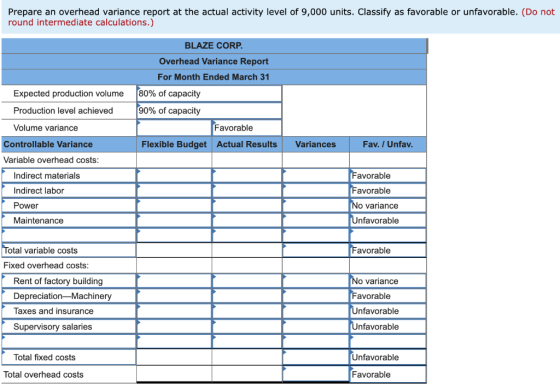Select the Total fixed costs label cell
Viewport: 560px width, 388px height.
point(69,357)
